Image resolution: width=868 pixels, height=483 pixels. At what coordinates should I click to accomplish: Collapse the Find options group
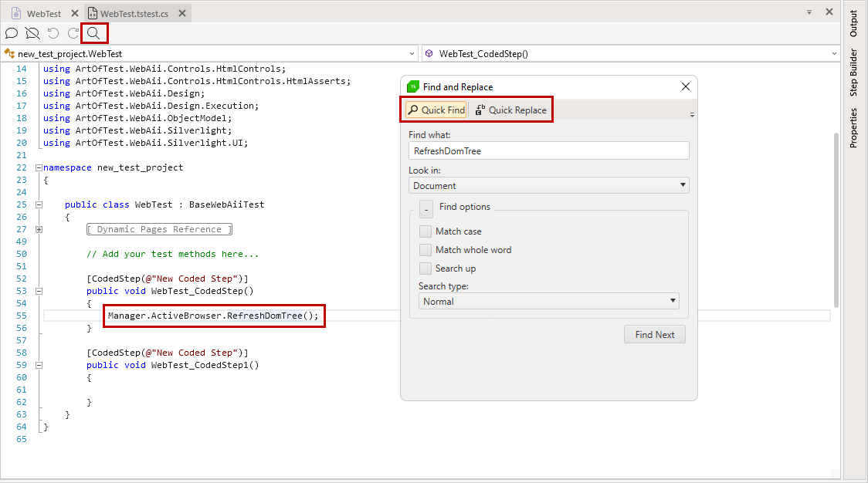pyautogui.click(x=426, y=209)
